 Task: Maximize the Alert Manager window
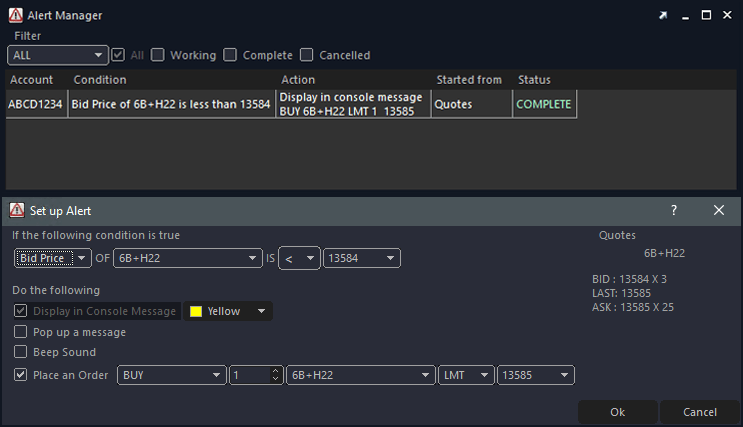click(706, 15)
